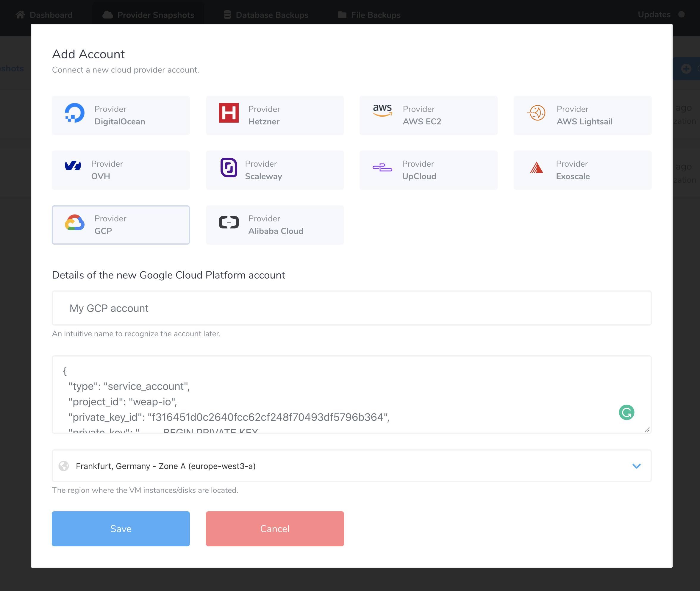The height and width of the screenshot is (591, 700).
Task: Select the Hetzner red H logo
Action: (x=229, y=113)
